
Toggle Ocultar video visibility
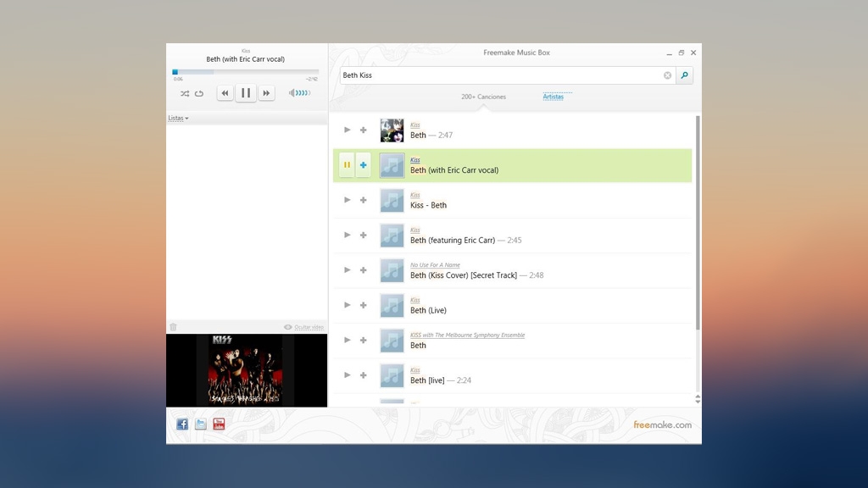pos(304,327)
